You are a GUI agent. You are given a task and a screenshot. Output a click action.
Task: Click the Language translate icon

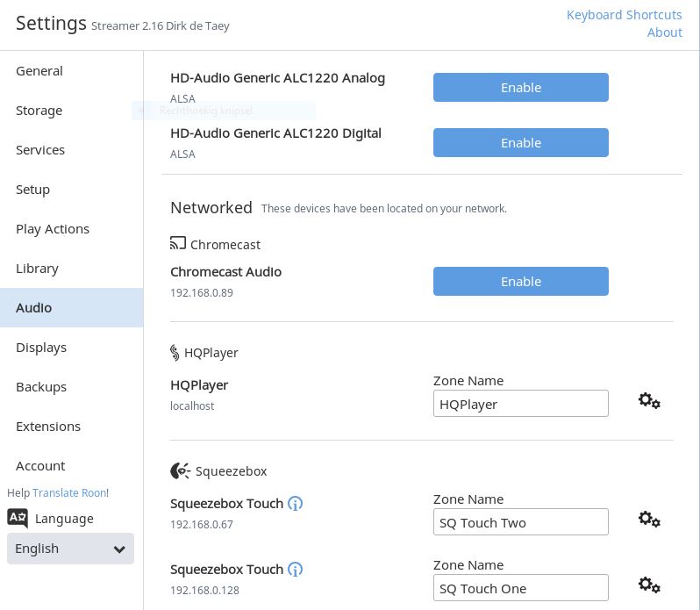click(x=18, y=518)
